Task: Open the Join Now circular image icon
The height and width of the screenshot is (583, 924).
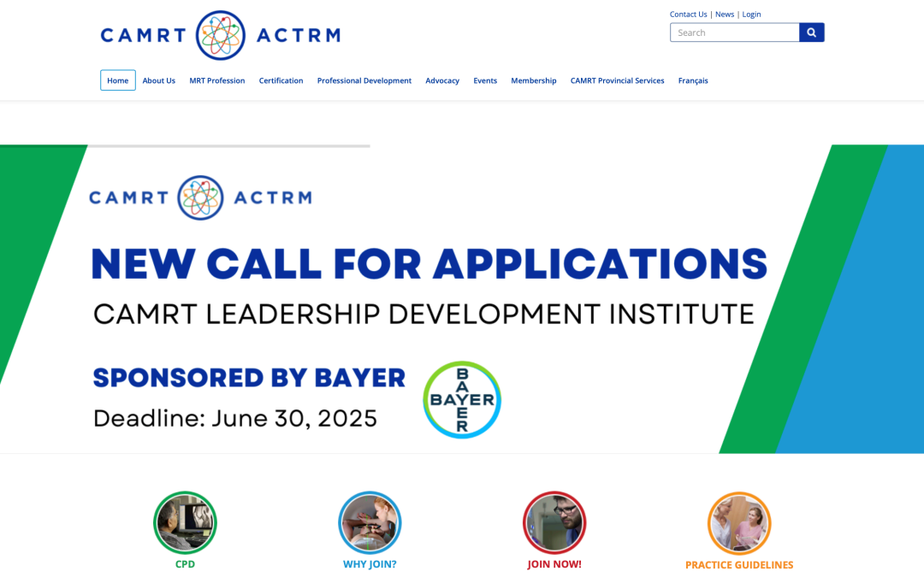Action: click(554, 522)
